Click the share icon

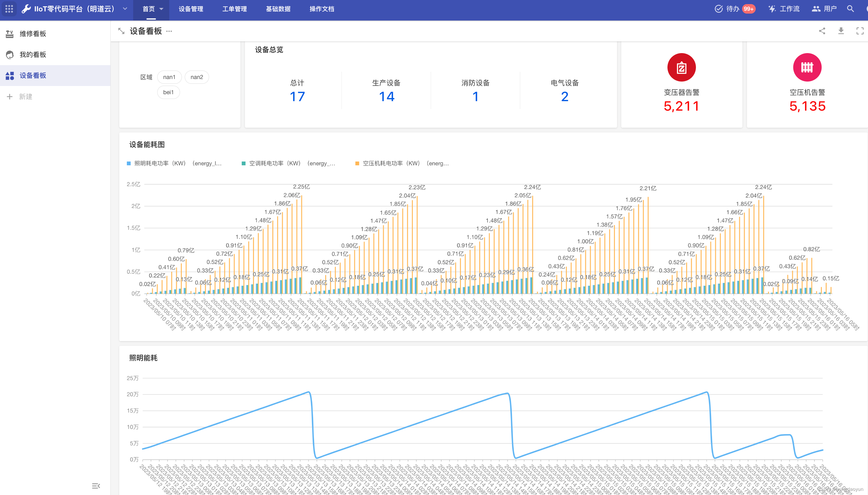pyautogui.click(x=822, y=31)
